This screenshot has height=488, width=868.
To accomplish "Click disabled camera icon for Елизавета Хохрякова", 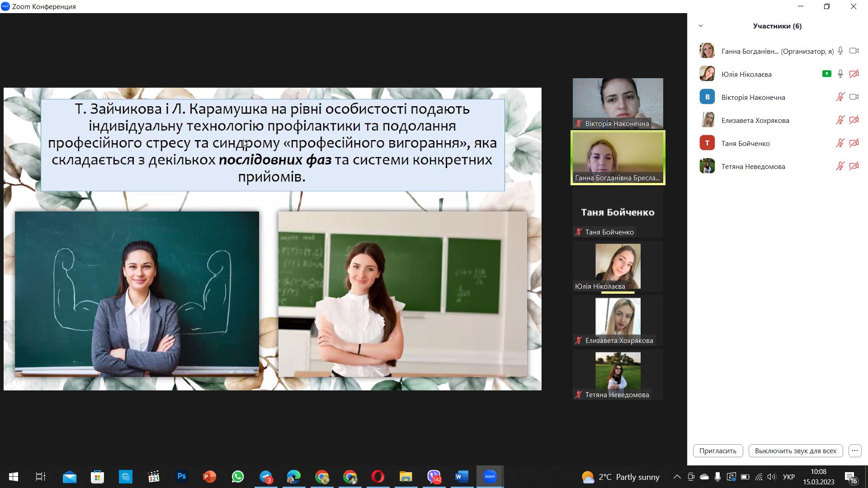I will pyautogui.click(x=854, y=120).
